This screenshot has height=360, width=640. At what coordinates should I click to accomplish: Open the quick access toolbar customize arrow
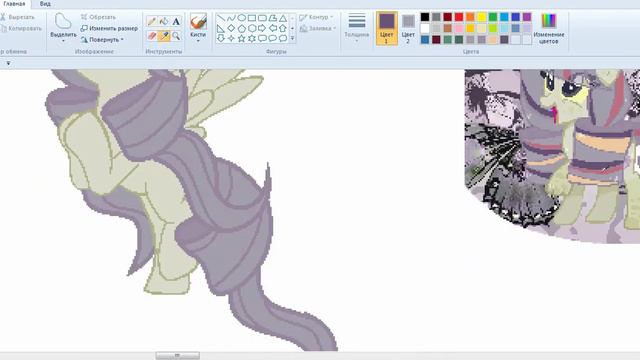[x=8, y=63]
